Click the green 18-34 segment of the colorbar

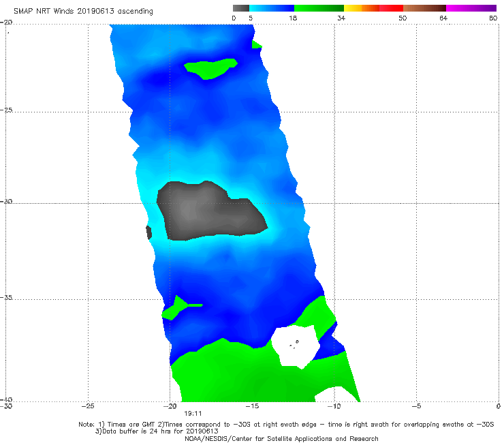(319, 8)
